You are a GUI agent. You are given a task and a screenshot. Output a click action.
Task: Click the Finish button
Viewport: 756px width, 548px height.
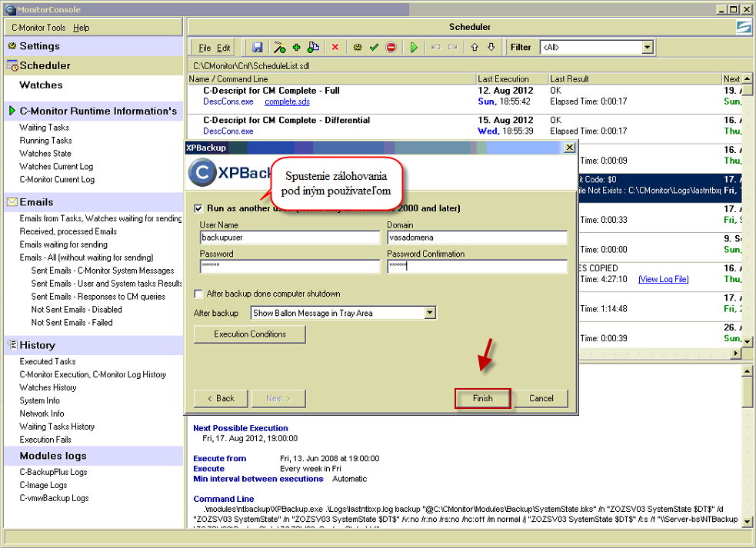(483, 398)
